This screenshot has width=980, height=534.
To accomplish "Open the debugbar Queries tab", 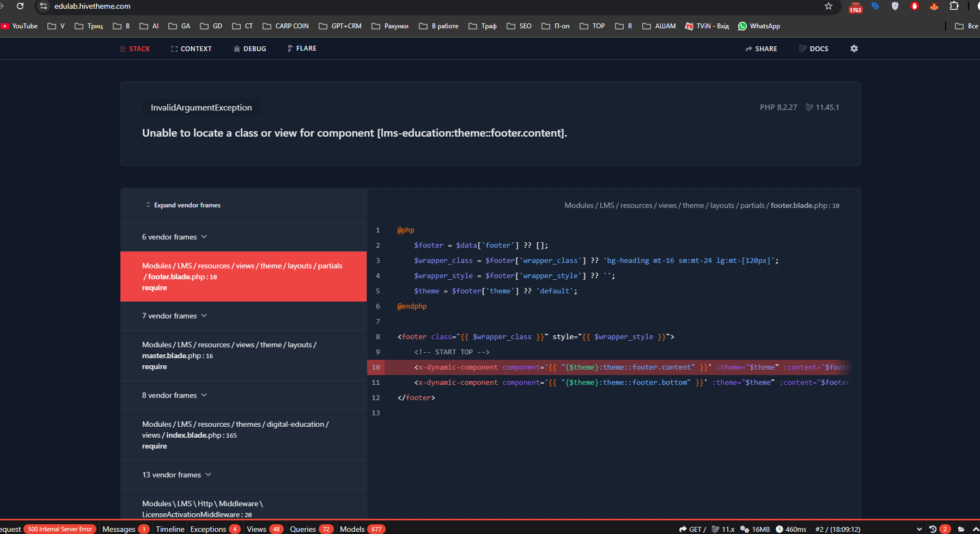I will tap(311, 529).
